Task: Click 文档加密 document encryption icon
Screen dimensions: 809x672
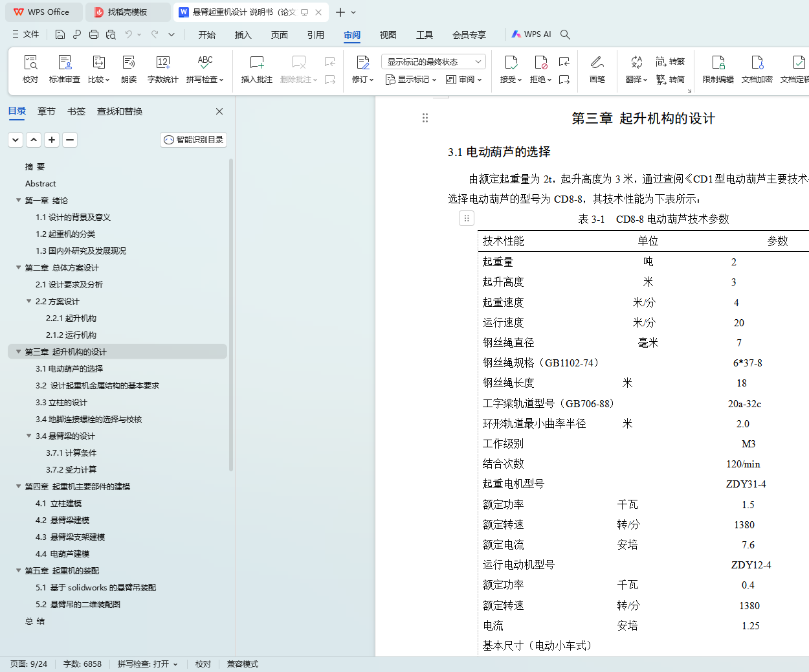Action: click(x=757, y=69)
